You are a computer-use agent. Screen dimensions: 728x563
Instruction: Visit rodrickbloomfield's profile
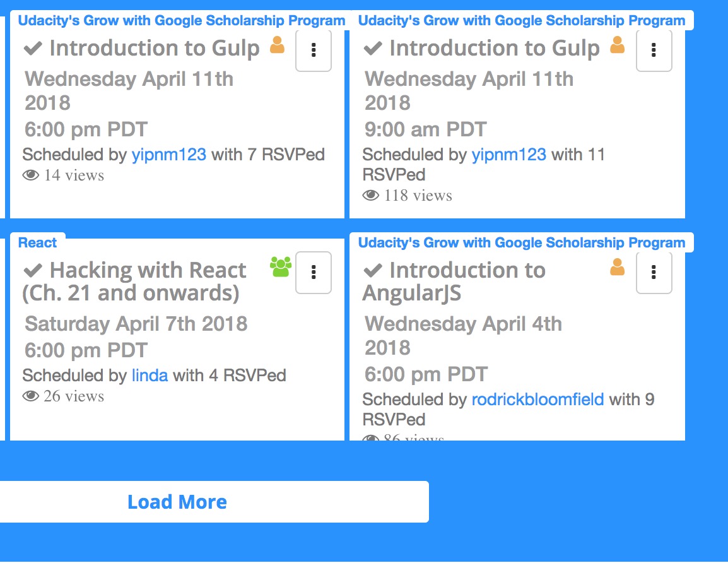537,400
